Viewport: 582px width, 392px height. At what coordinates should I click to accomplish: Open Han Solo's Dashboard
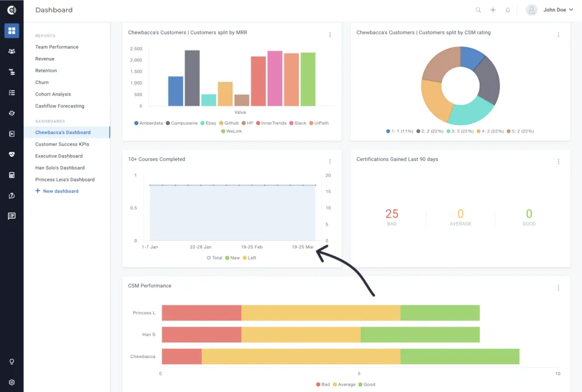click(x=60, y=168)
